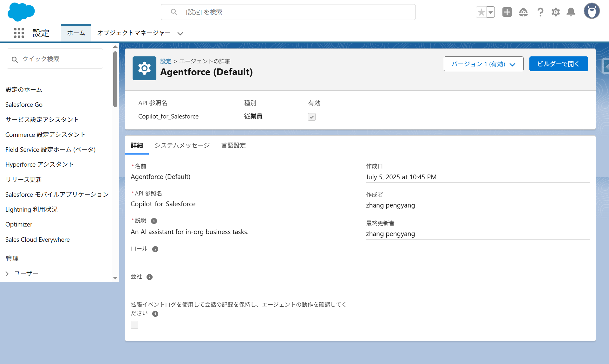609x364 pixels.
Task: Click the 管理 section heading
Action: 12,259
